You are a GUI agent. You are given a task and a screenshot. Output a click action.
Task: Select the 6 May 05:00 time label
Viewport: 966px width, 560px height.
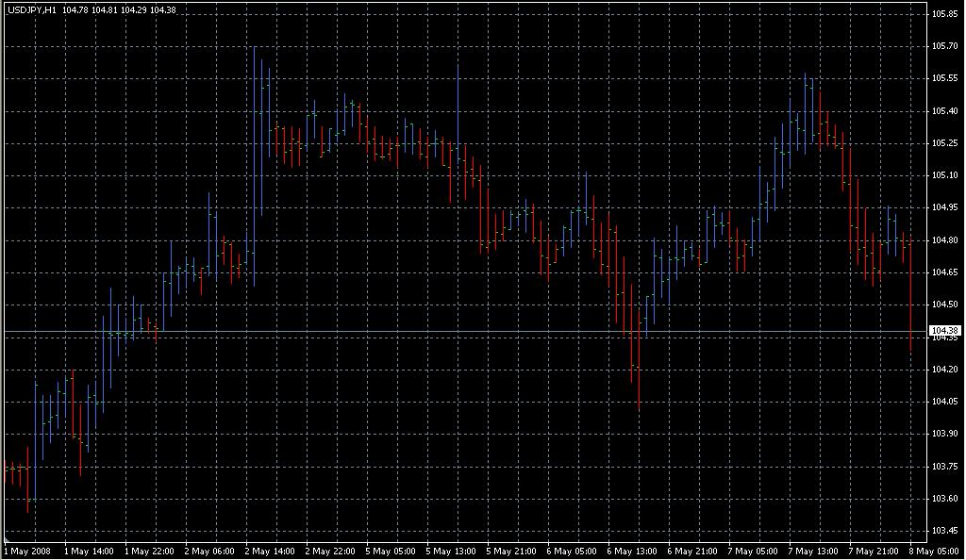click(570, 551)
